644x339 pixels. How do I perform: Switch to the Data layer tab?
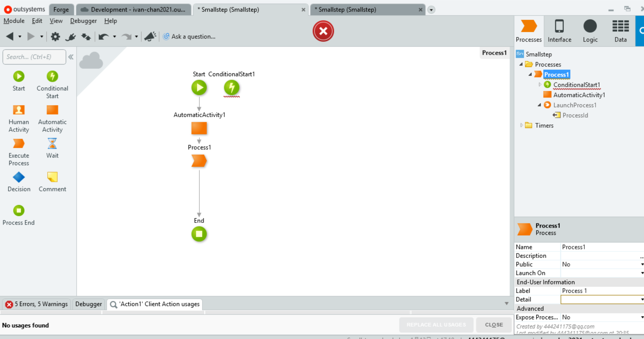click(x=621, y=31)
